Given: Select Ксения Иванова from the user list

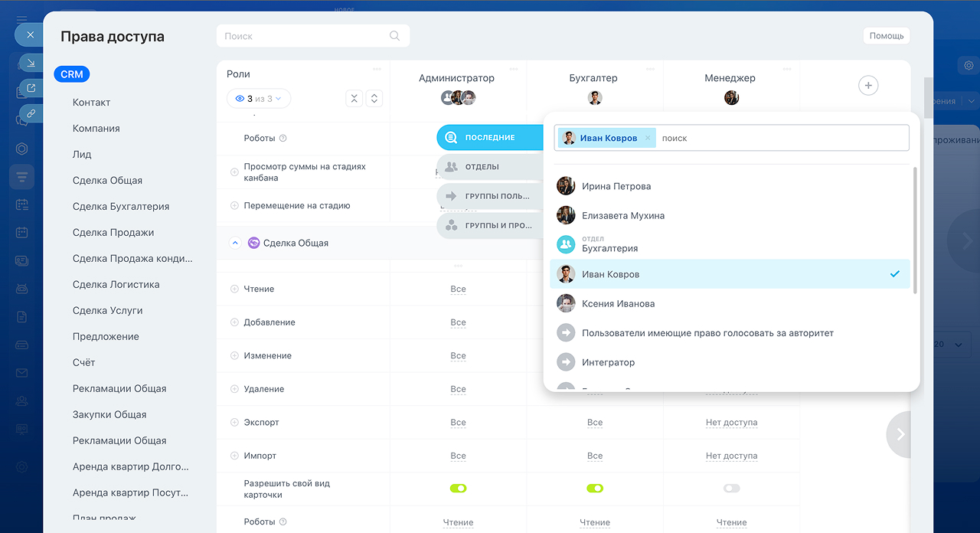Looking at the screenshot, I should 618,304.
